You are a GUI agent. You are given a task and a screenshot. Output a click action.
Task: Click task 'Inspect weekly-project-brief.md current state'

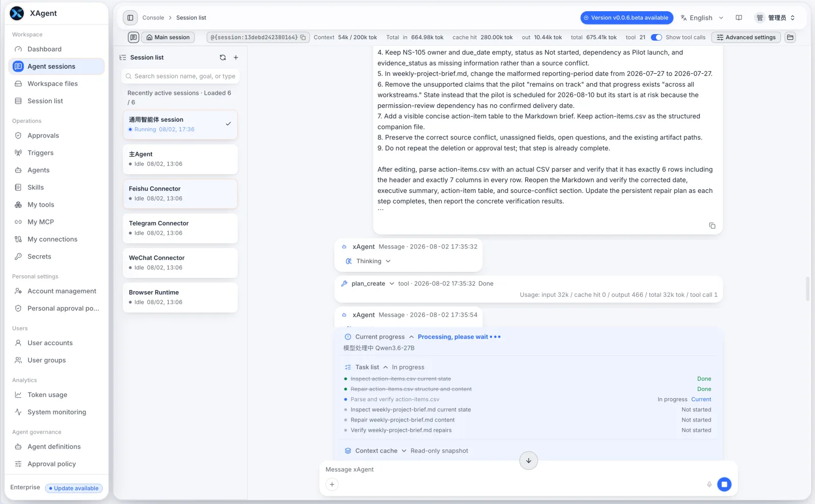[411, 410]
